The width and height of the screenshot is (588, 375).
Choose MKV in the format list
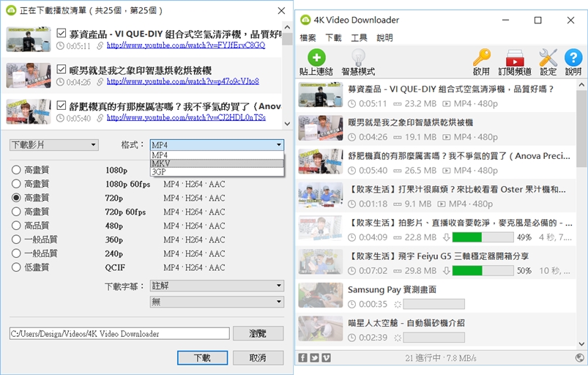coord(217,163)
